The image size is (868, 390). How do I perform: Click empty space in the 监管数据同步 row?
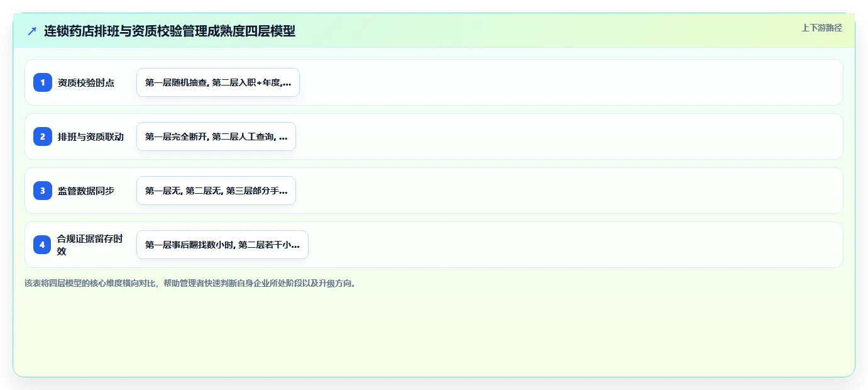[566, 191]
